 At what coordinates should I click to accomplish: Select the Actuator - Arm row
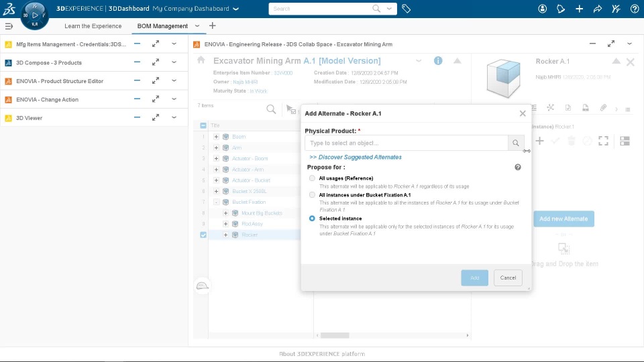248,170
